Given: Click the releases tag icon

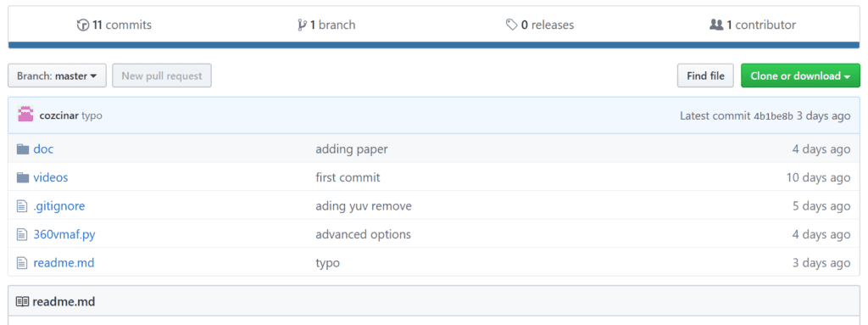Looking at the screenshot, I should pos(511,25).
